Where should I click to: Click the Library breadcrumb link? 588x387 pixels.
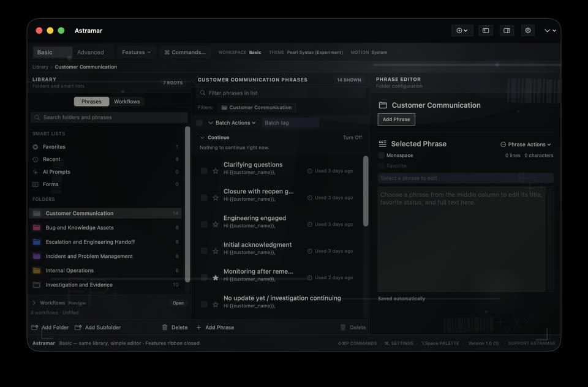[40, 67]
